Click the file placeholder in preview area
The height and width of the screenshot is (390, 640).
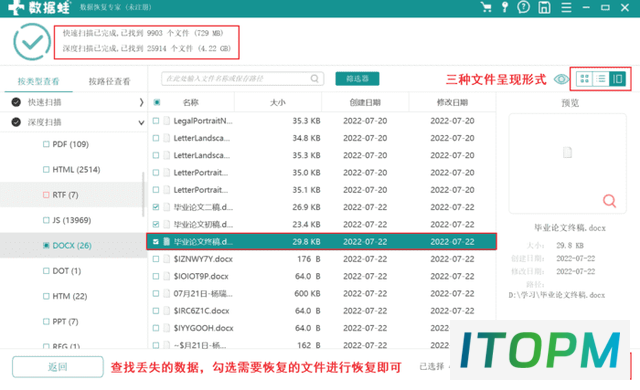point(567,153)
